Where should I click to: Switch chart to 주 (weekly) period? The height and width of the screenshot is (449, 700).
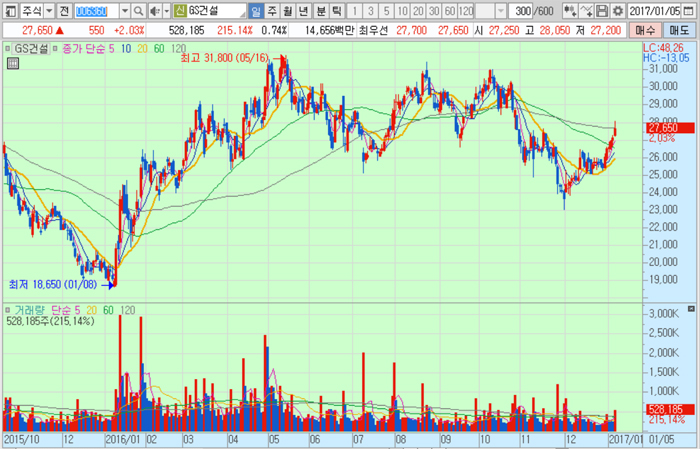[272, 11]
